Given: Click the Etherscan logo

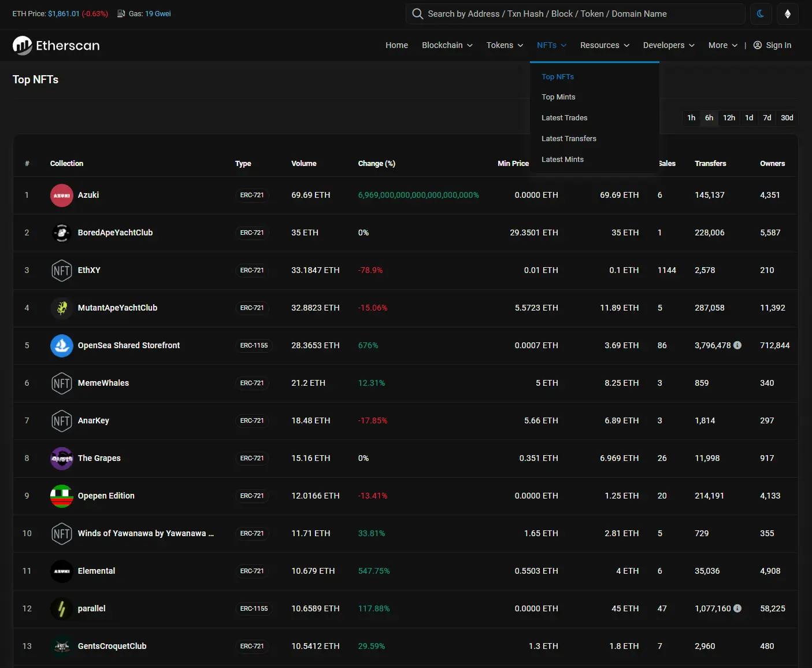Looking at the screenshot, I should point(56,45).
